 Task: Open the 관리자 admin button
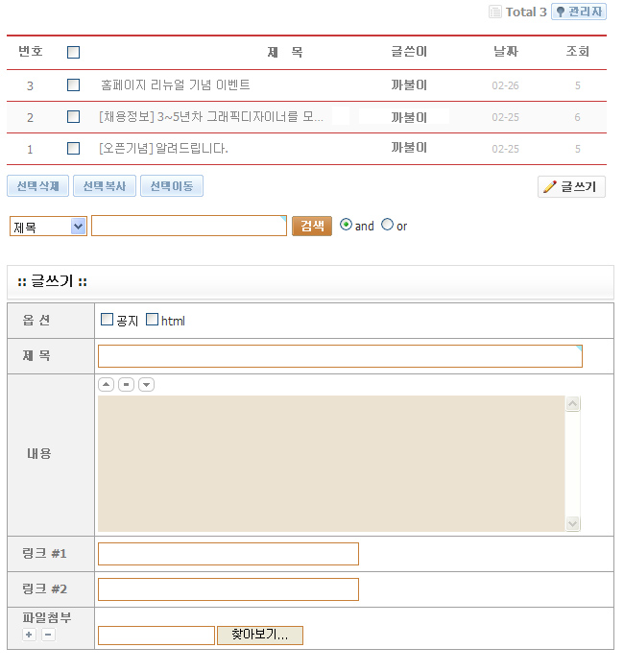[x=579, y=12]
